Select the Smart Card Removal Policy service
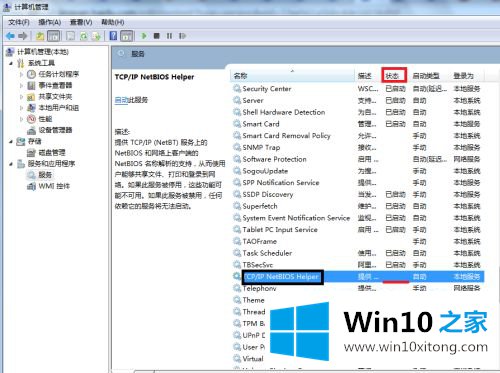The width and height of the screenshot is (500, 373). click(358, 136)
